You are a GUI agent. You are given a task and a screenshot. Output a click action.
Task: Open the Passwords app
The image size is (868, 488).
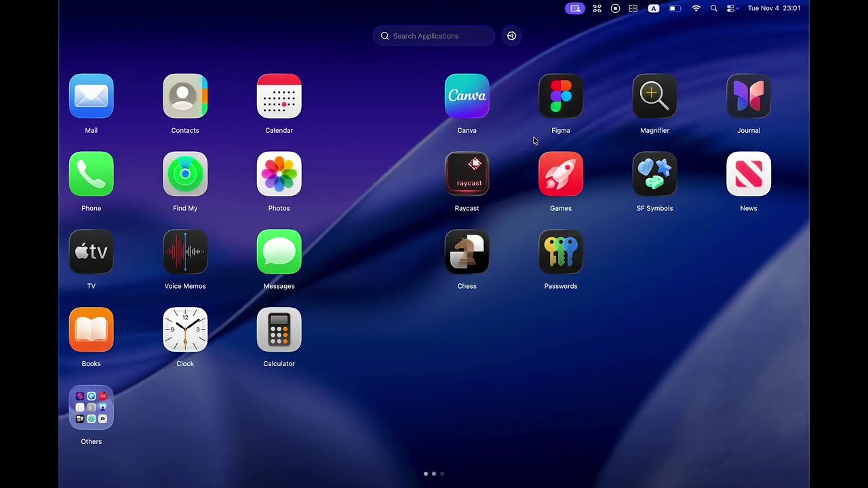pyautogui.click(x=561, y=252)
